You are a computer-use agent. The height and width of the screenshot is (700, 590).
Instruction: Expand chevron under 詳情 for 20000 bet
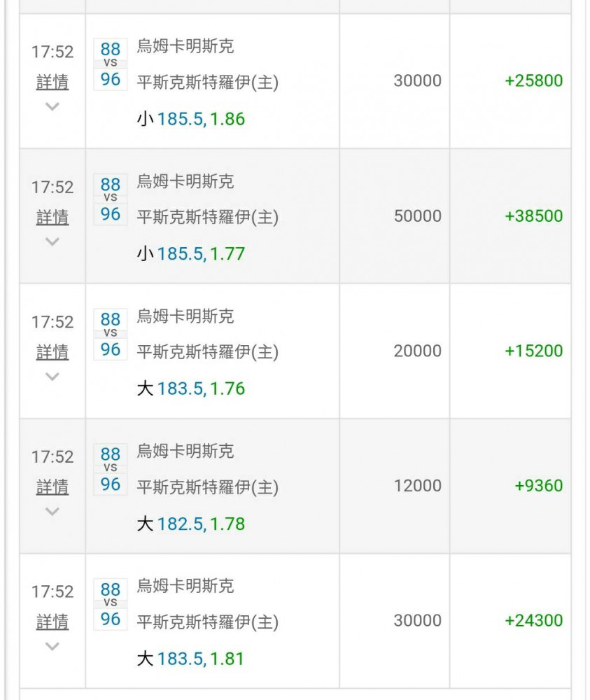click(x=52, y=377)
